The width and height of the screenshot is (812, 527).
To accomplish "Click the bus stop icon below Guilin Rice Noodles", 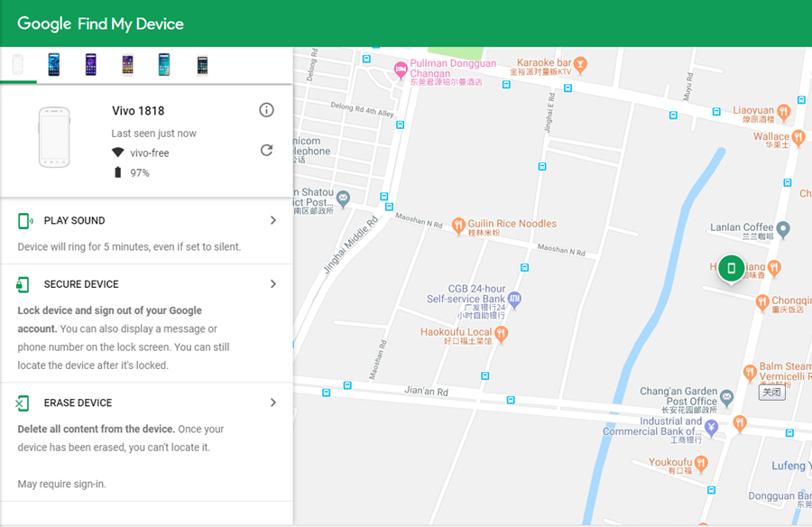I will pyautogui.click(x=524, y=267).
